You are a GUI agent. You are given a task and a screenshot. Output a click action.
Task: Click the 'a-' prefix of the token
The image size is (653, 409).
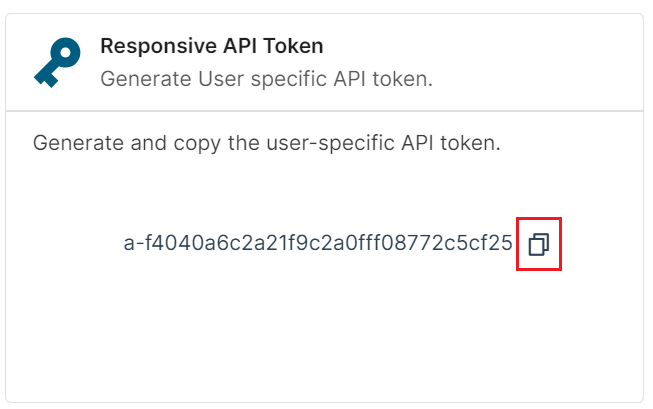(134, 243)
